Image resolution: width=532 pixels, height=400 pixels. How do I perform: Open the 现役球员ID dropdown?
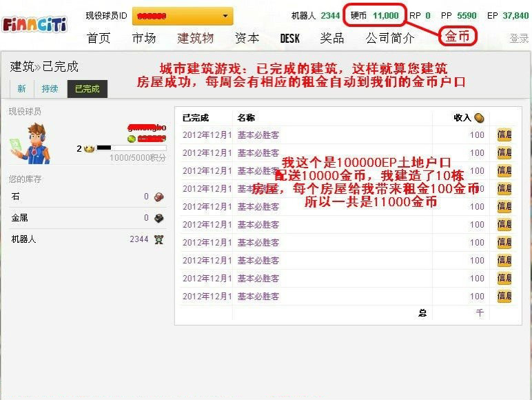coord(183,16)
